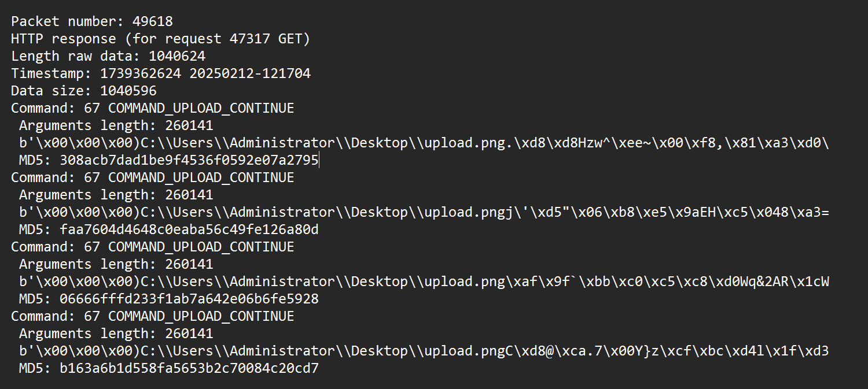This screenshot has width=868, height=389.
Task: Click the Data size 1040596 line
Action: pyautogui.click(x=84, y=91)
